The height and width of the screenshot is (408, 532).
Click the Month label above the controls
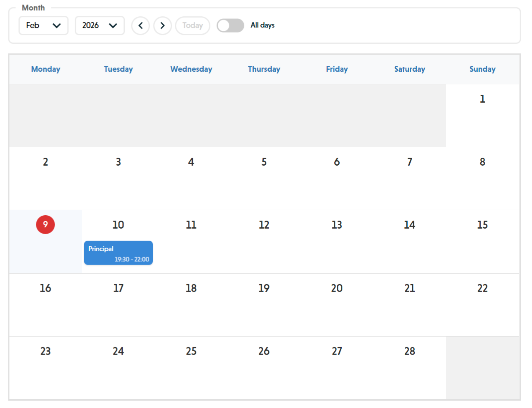[x=33, y=8]
